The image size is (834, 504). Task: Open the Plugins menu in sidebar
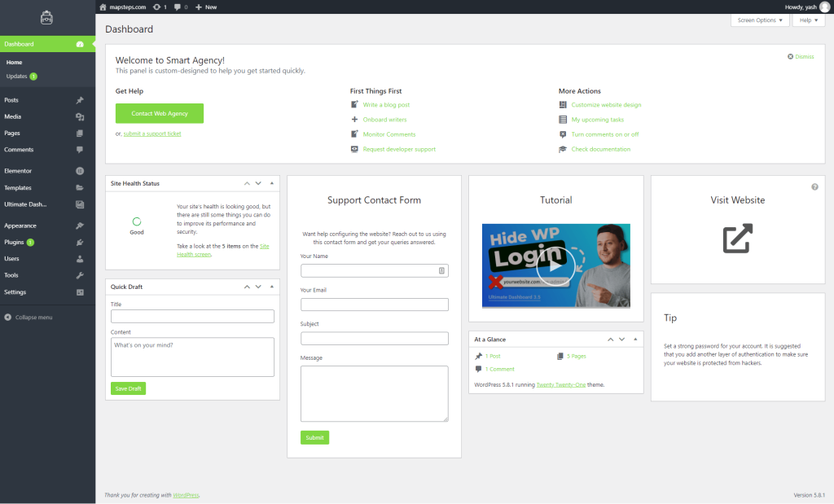click(x=14, y=242)
